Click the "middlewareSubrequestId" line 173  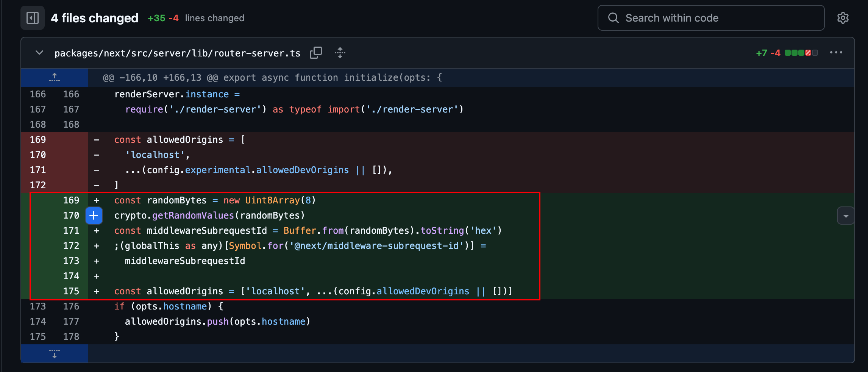click(x=185, y=261)
